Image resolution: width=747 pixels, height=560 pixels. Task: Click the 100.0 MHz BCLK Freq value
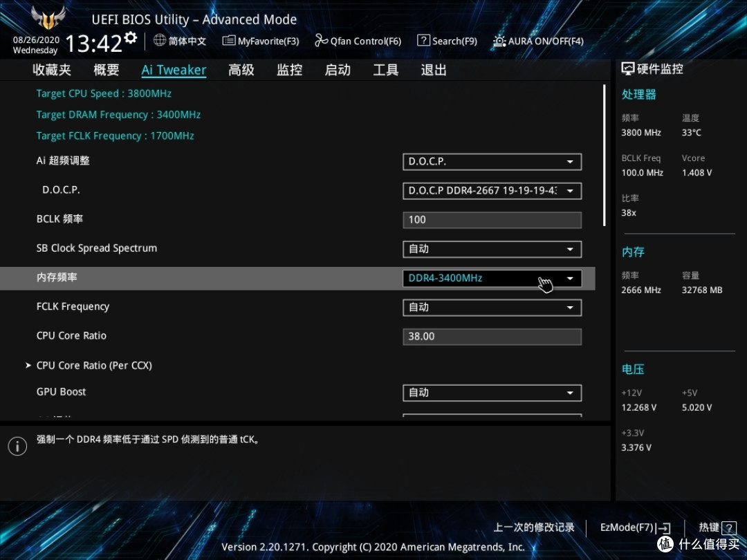pos(642,172)
